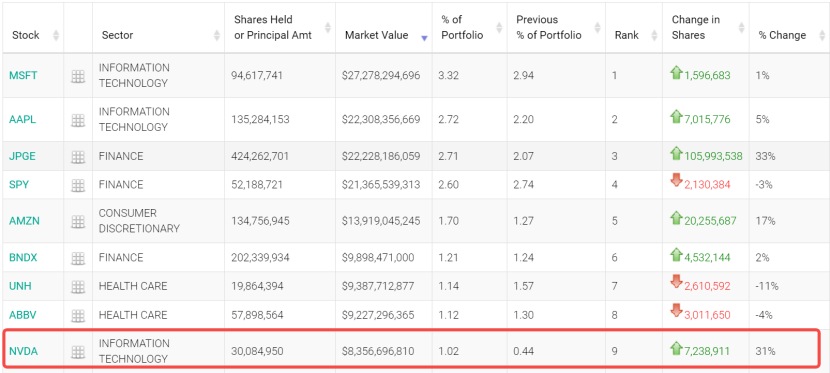Open the AMZN ticker link
Image resolution: width=830 pixels, height=373 pixels.
click(24, 221)
